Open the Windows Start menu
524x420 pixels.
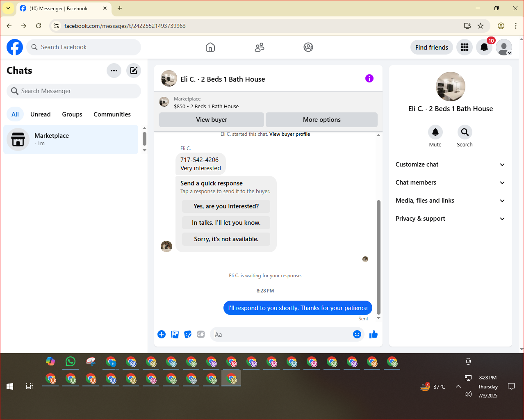tap(10, 386)
